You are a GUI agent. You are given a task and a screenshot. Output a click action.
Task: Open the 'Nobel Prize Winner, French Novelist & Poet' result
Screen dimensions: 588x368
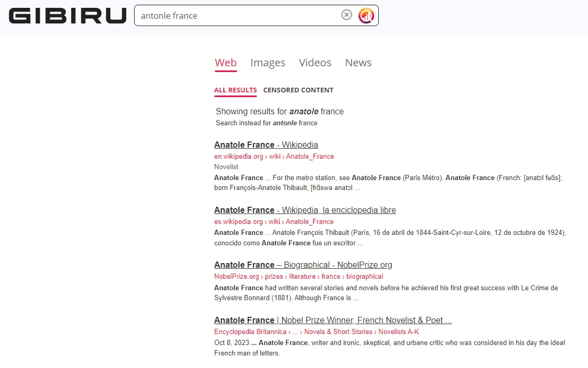[333, 320]
